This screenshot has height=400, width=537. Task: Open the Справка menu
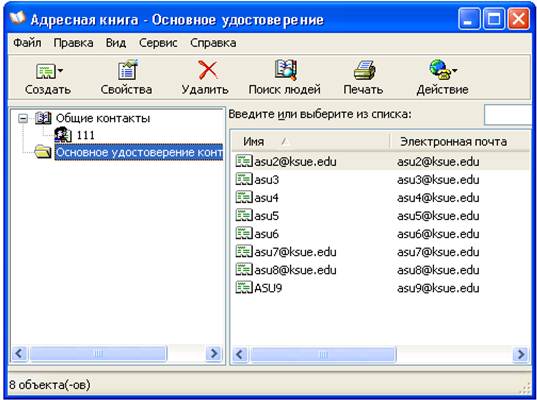[x=213, y=43]
